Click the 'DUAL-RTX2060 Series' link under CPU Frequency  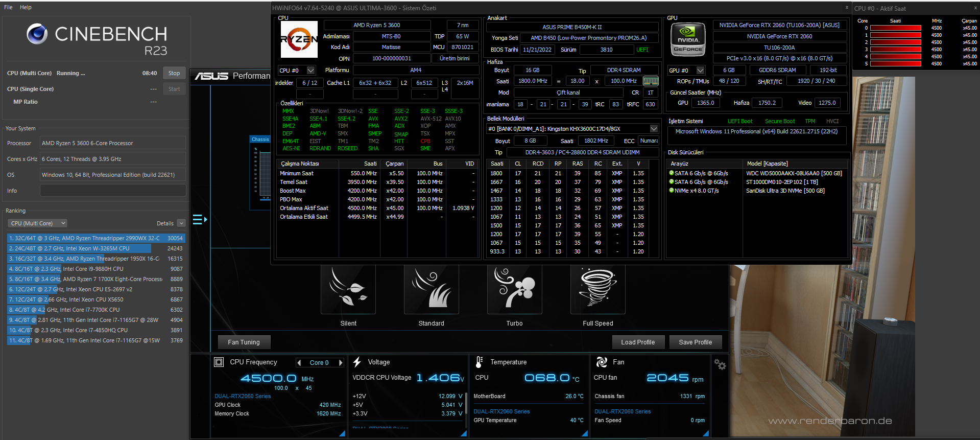[243, 396]
